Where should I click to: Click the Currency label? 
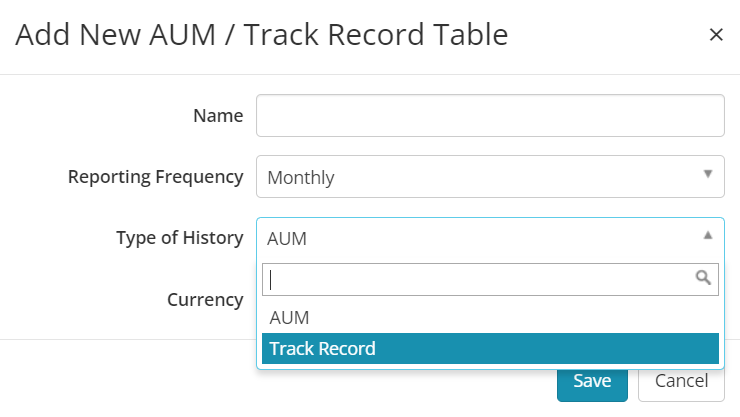click(205, 300)
